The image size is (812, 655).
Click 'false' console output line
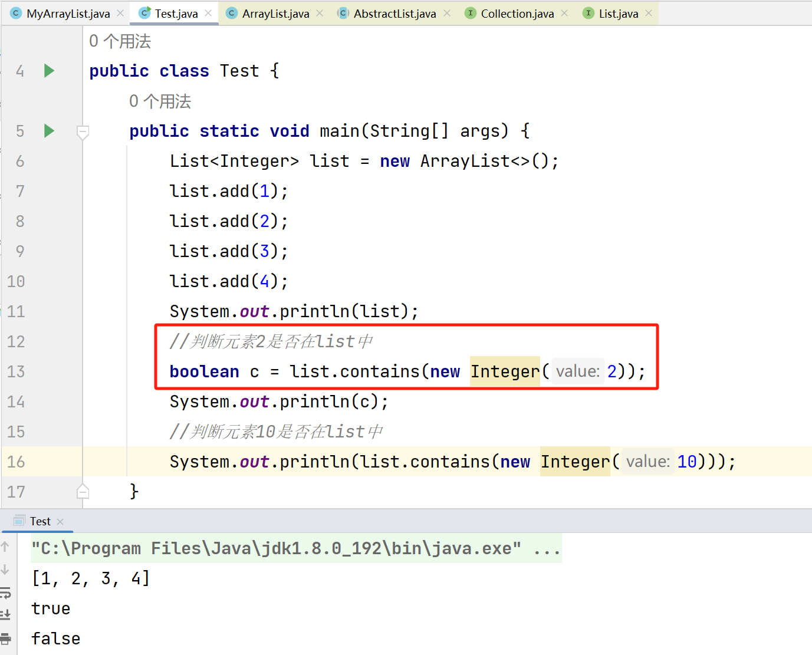[x=55, y=638]
